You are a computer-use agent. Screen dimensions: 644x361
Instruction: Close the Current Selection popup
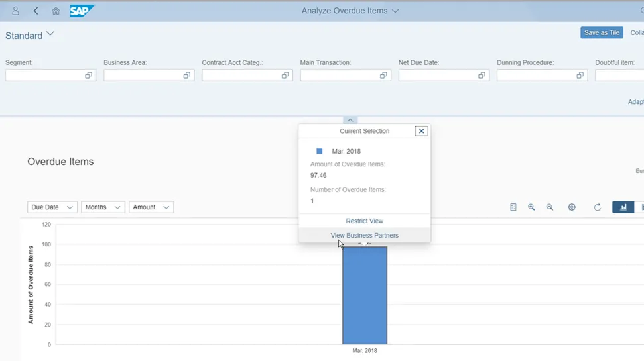[421, 131]
